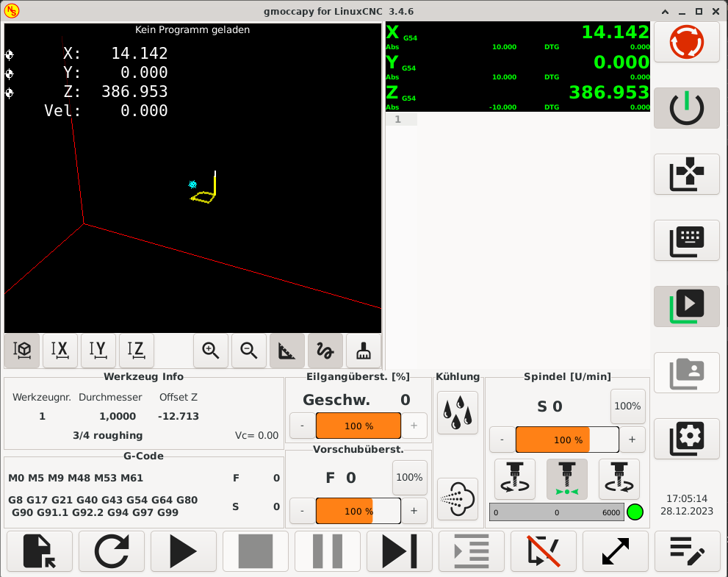The width and height of the screenshot is (728, 577).
Task: Toggle fullscreen preview with arrows button
Action: [x=615, y=551]
